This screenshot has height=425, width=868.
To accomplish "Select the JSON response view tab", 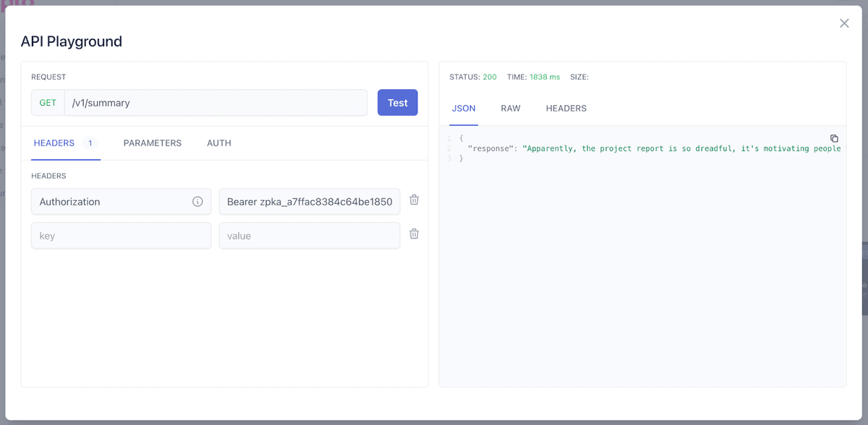I will pos(463,108).
